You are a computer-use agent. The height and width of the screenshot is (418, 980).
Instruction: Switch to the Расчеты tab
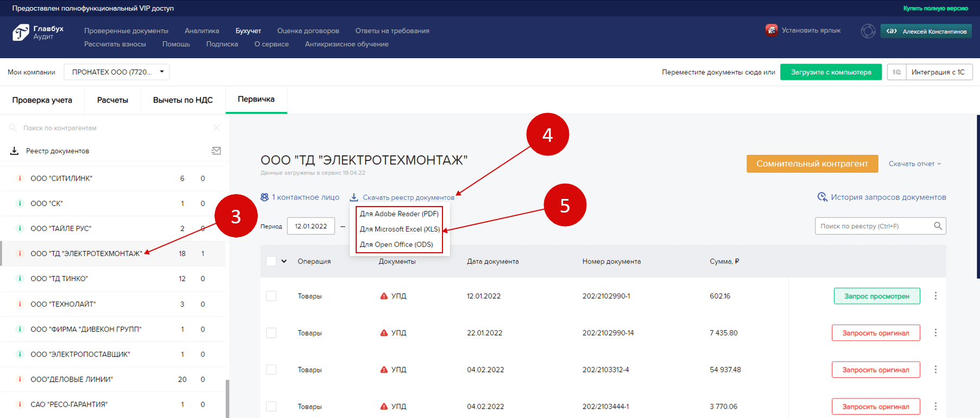[x=112, y=100]
